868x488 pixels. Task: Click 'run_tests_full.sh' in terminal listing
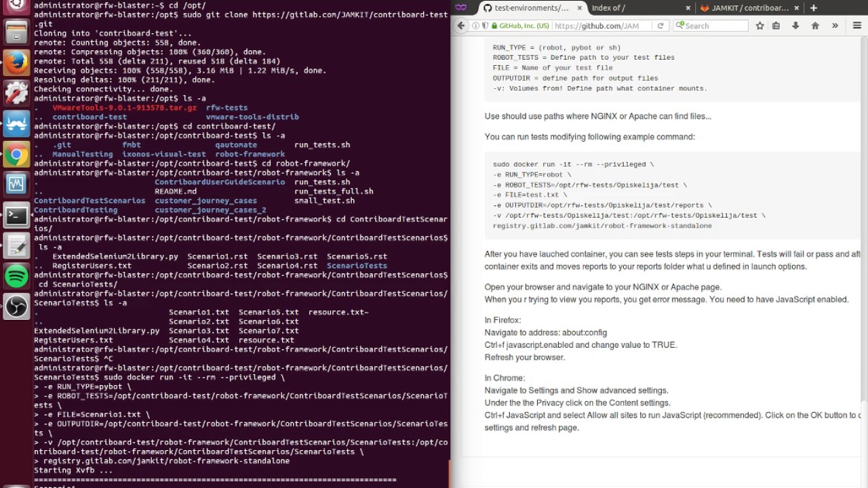point(334,191)
